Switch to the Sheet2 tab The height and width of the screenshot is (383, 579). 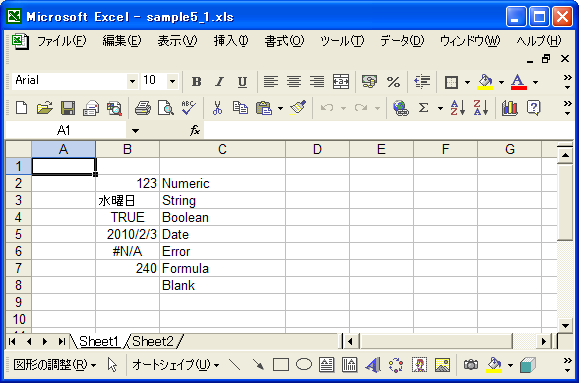153,342
